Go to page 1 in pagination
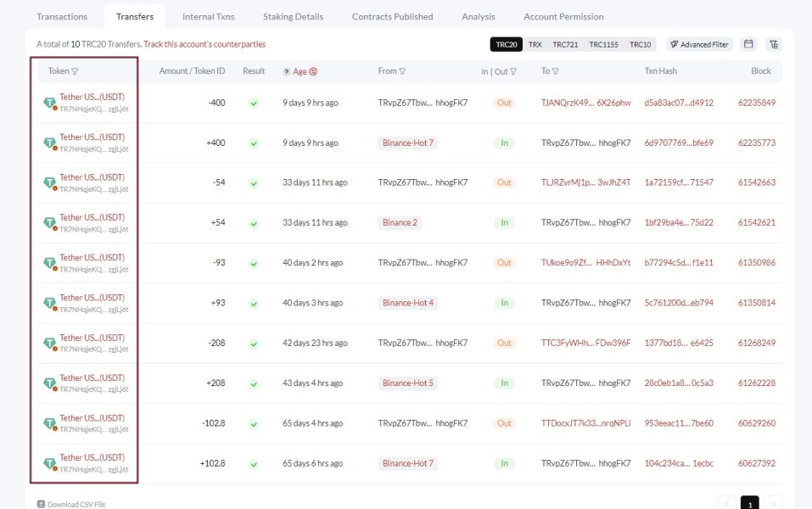 (x=750, y=503)
